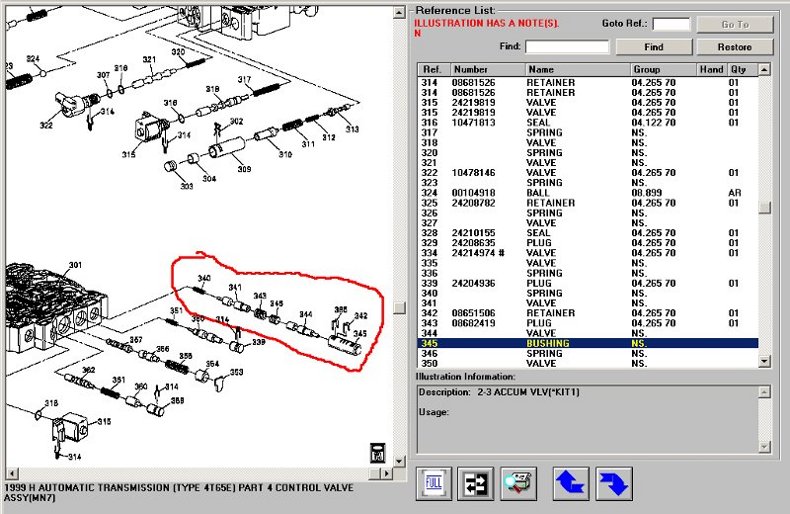The image size is (790, 514).
Task: Click small black icon at illustration corner
Action: [375, 448]
